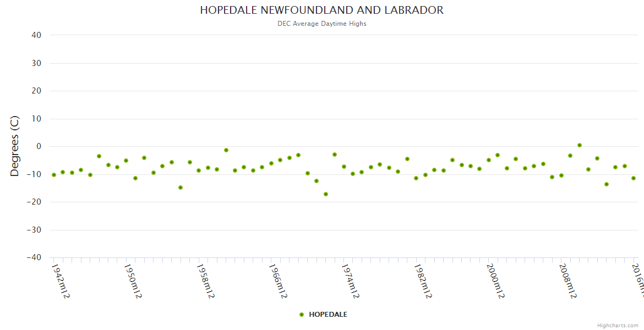
Task: Click the 0 label on the y-axis
Action: coord(39,146)
